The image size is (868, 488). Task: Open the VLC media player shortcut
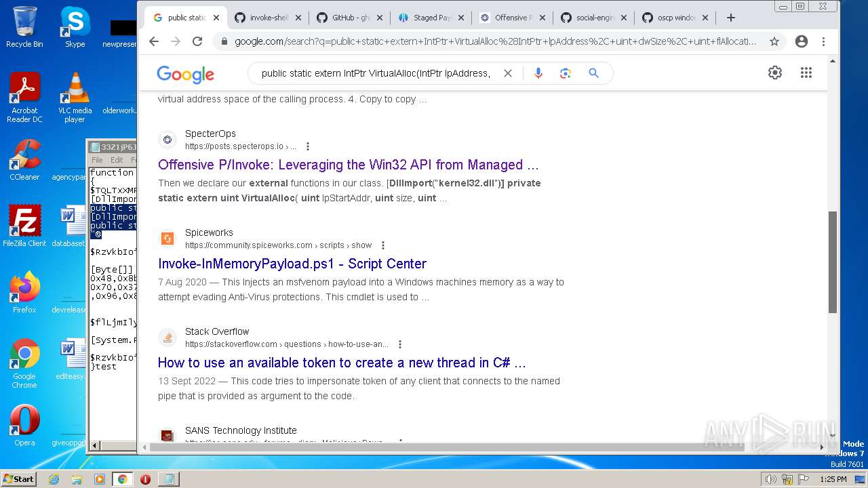pyautogui.click(x=75, y=98)
